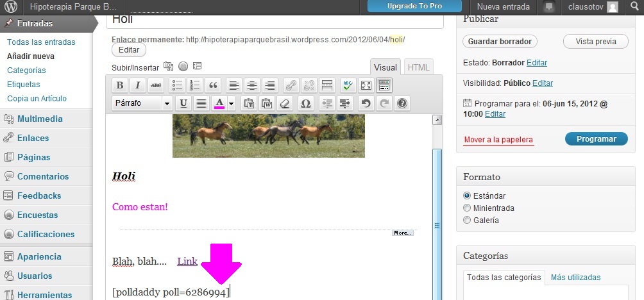Select the Estándar format option
The image size is (644, 300).
click(467, 196)
